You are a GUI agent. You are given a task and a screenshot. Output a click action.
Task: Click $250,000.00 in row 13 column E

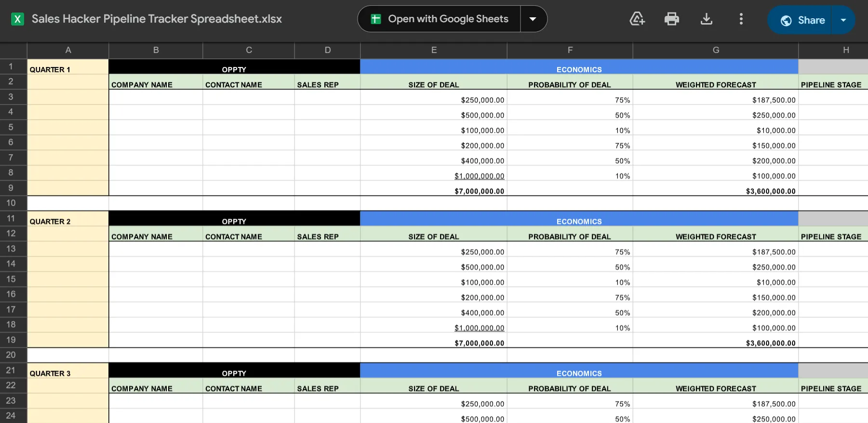[x=434, y=249]
